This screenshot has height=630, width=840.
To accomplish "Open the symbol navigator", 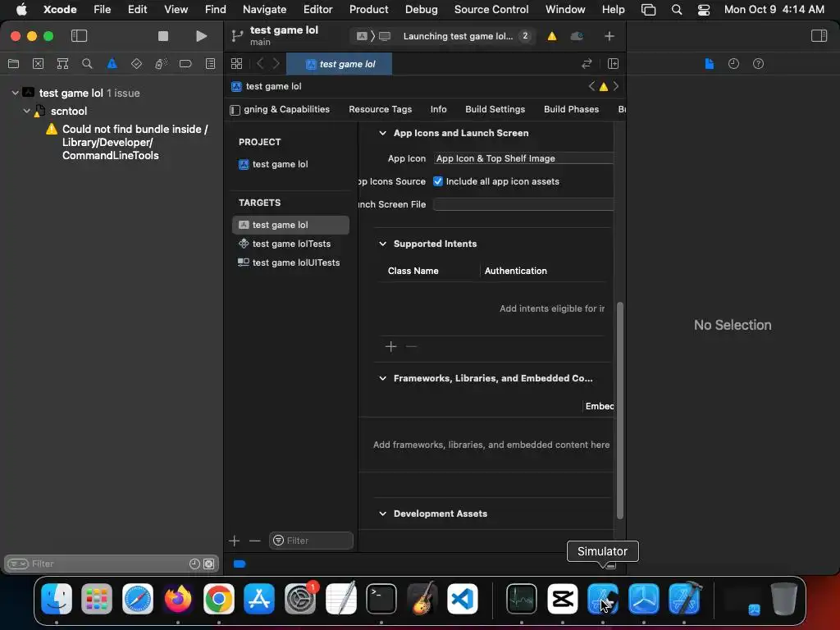I will [62, 64].
